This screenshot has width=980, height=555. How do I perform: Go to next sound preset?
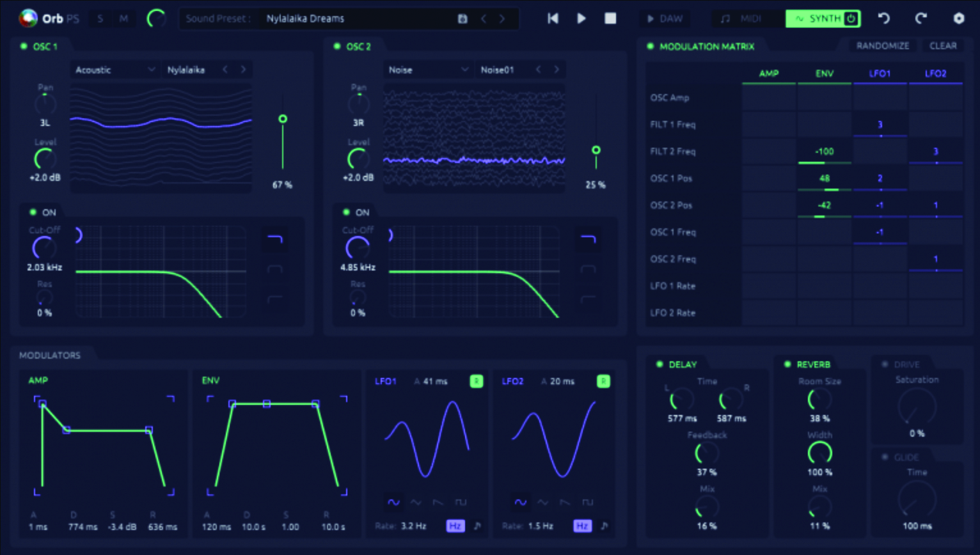coord(502,19)
